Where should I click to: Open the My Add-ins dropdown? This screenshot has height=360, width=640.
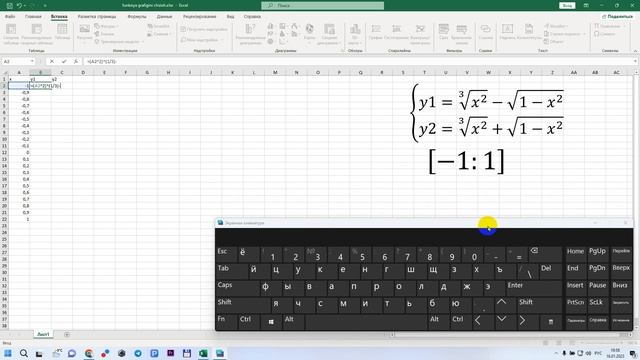click(x=202, y=40)
